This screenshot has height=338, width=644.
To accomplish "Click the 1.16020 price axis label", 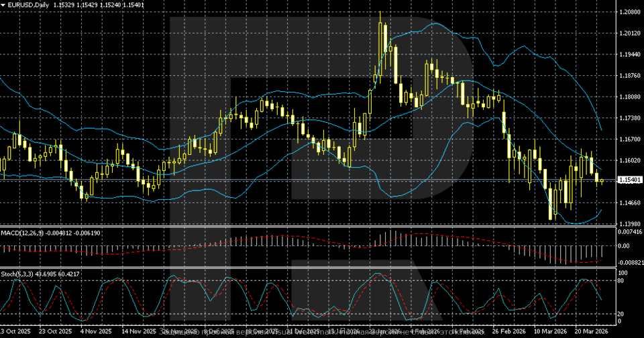I will click(629, 160).
